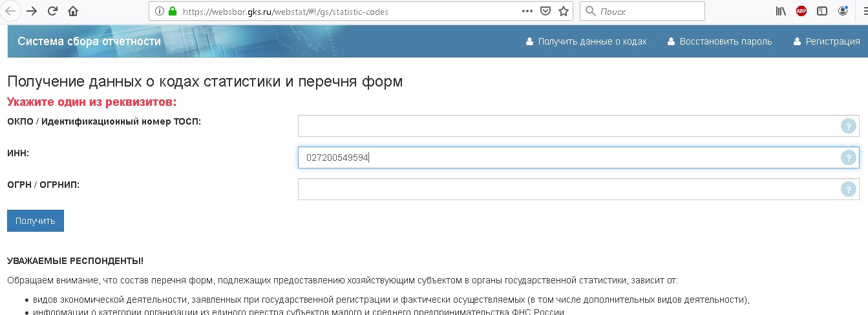Open the Adblock Plus extension icon

coord(801,11)
